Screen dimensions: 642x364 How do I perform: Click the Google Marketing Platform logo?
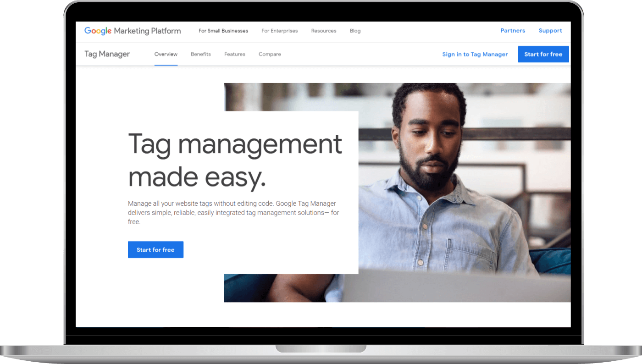click(x=133, y=31)
